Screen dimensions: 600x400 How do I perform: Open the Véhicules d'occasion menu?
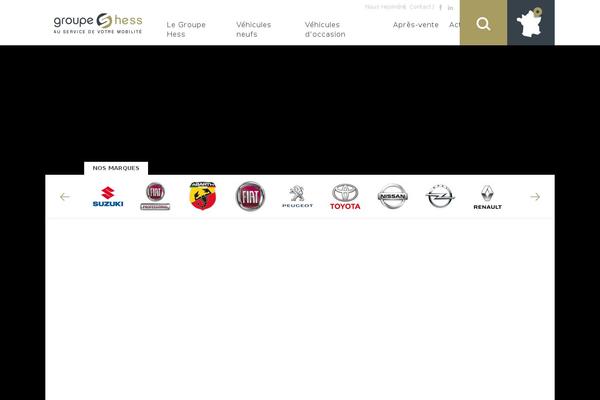pos(325,29)
